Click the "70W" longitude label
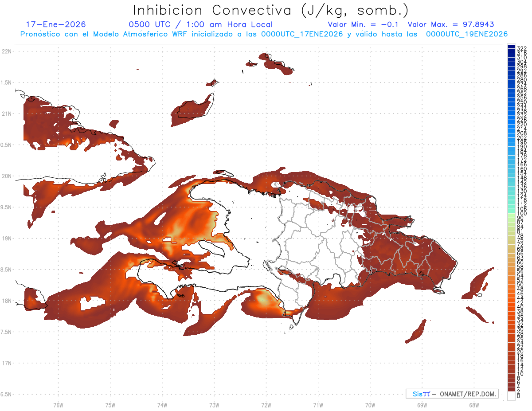 coord(370,404)
